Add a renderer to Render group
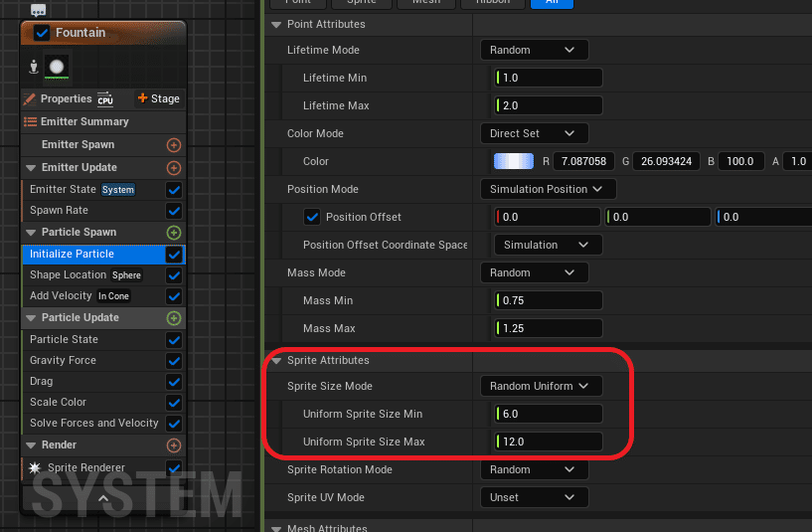The height and width of the screenshot is (532, 812). coord(174,445)
